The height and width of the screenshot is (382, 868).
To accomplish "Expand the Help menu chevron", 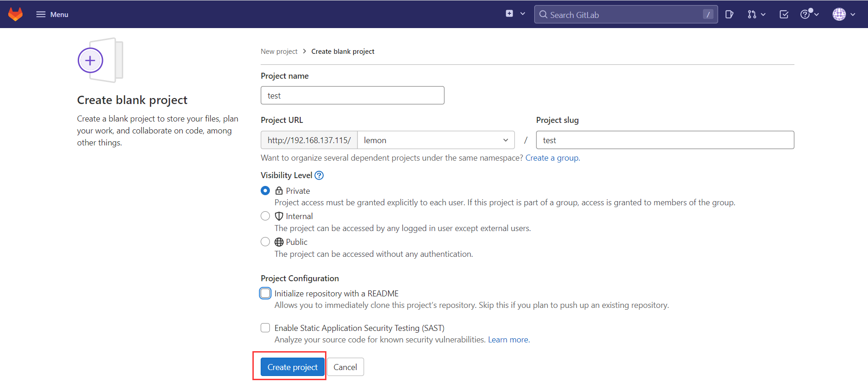I will pos(817,15).
